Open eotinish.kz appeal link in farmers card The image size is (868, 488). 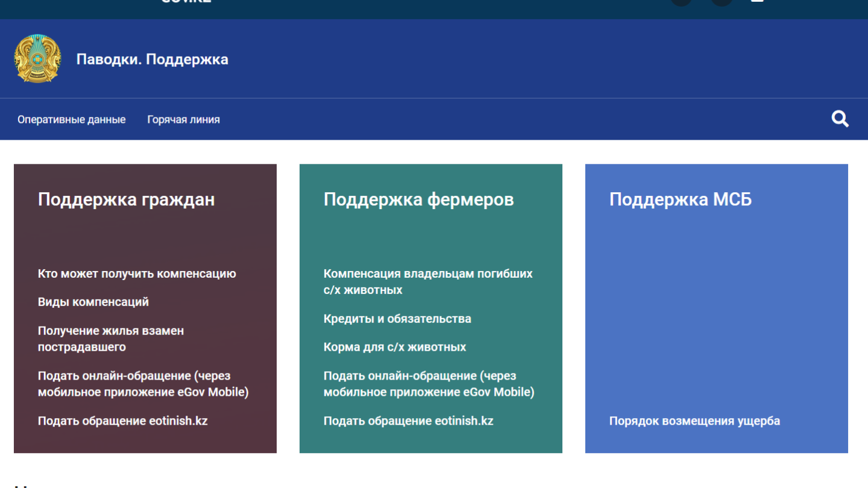pos(408,421)
